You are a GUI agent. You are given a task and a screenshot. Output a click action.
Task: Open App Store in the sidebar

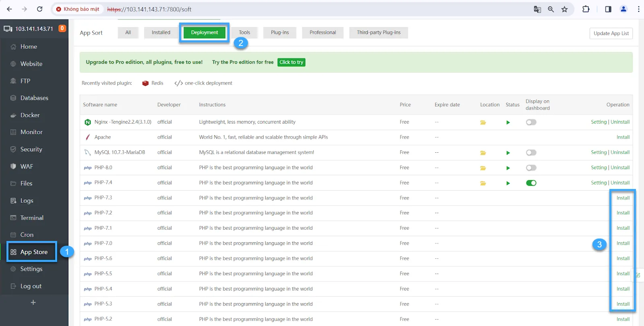[x=34, y=252]
